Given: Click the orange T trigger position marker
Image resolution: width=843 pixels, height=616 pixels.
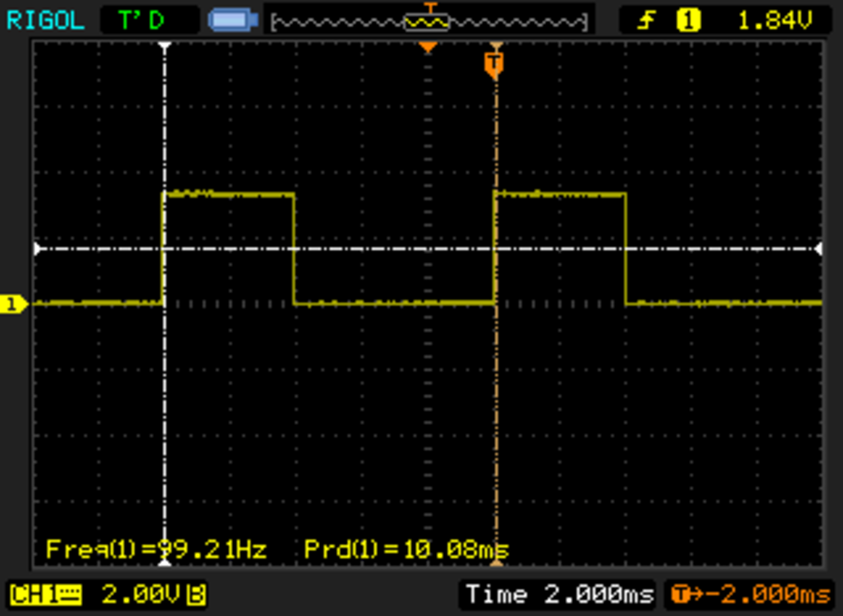Looking at the screenshot, I should pos(494,64).
